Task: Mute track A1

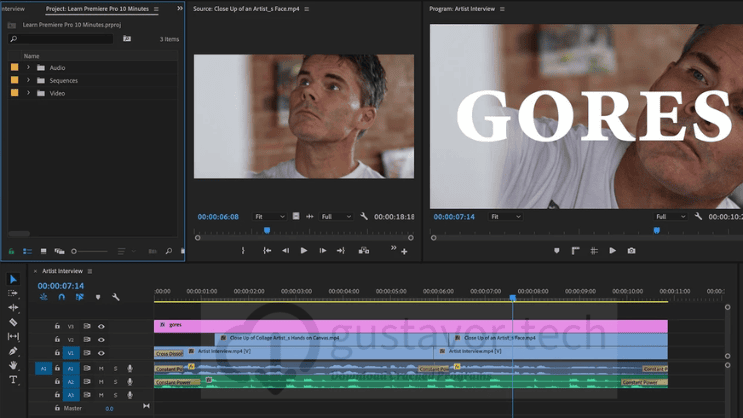Action: 101,368
